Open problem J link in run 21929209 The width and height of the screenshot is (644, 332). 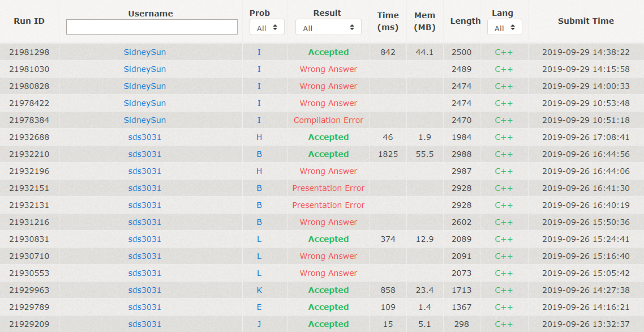click(x=259, y=324)
